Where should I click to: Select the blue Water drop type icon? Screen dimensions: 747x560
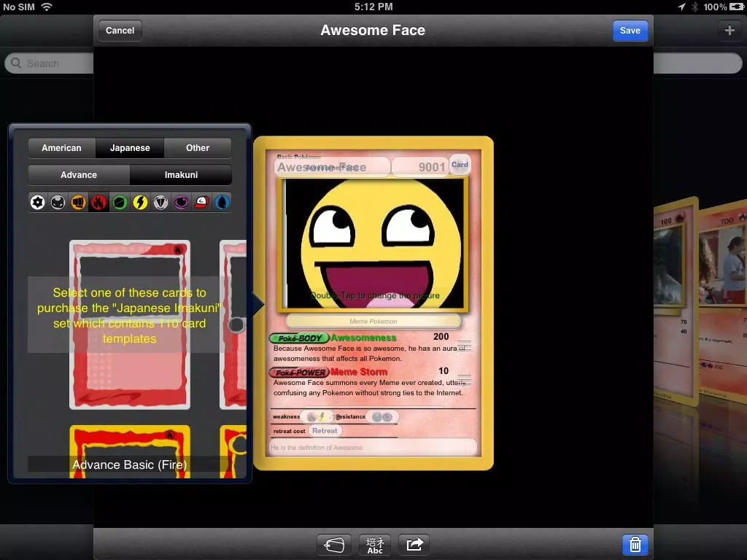coord(222,203)
